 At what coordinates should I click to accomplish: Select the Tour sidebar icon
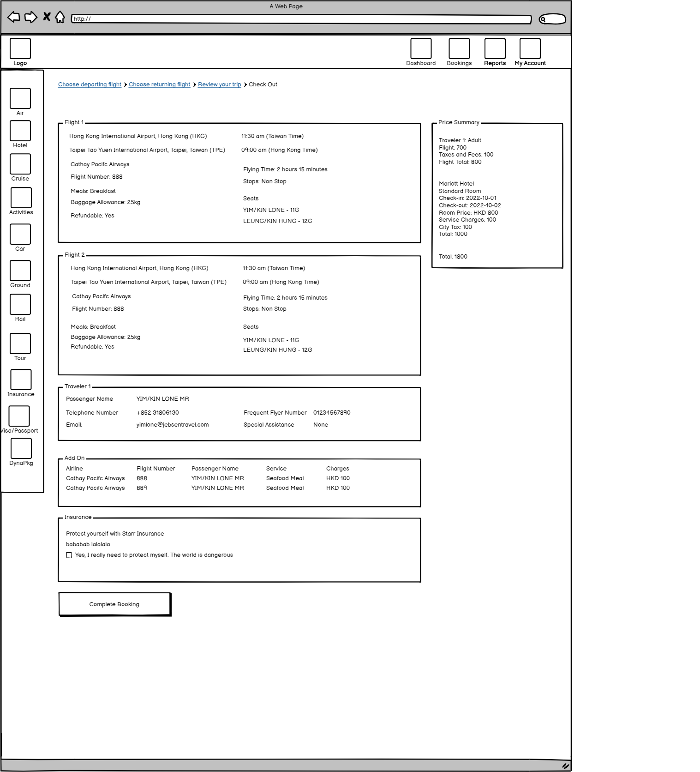click(20, 344)
